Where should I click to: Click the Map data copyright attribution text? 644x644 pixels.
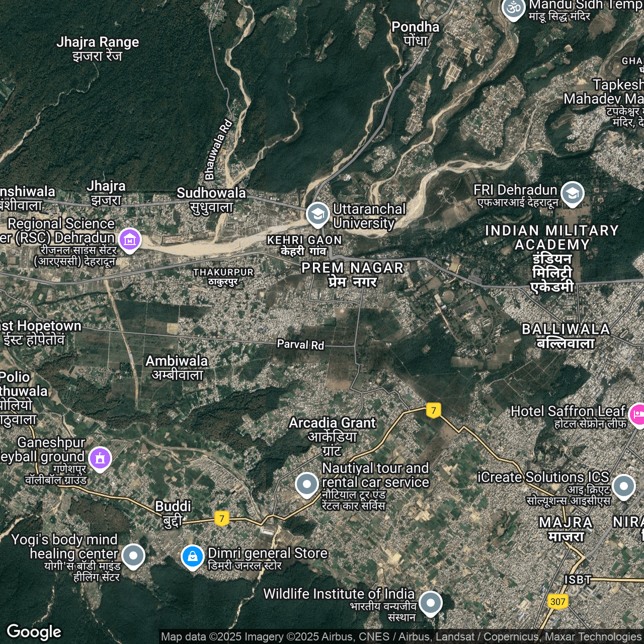click(401, 637)
